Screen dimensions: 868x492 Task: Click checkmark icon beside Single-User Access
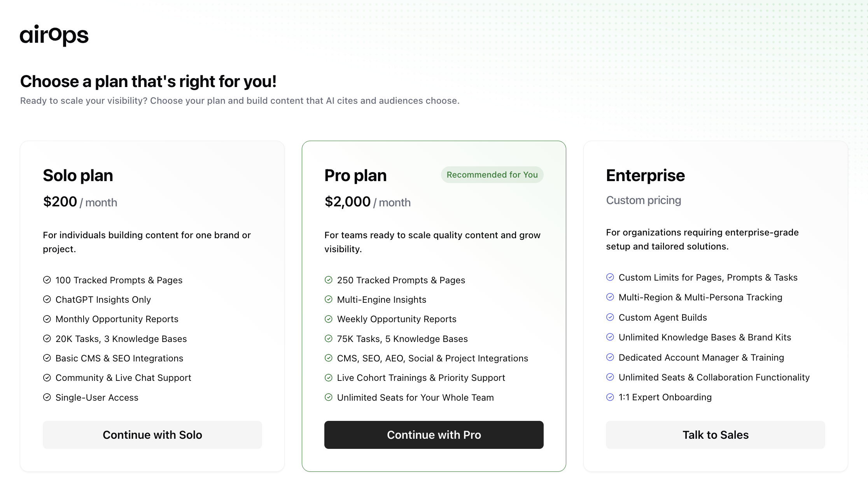(47, 397)
